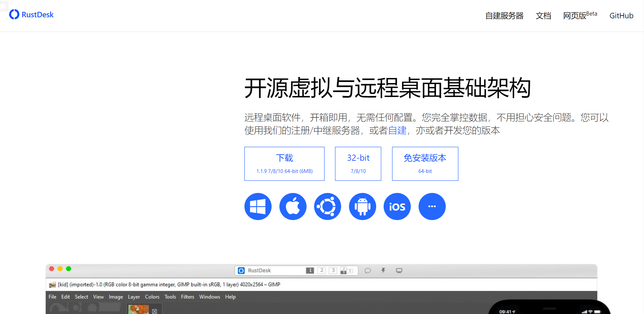Screen dimensions: 644x314
Task: Open the Apple macOS download icon
Action: (293, 207)
